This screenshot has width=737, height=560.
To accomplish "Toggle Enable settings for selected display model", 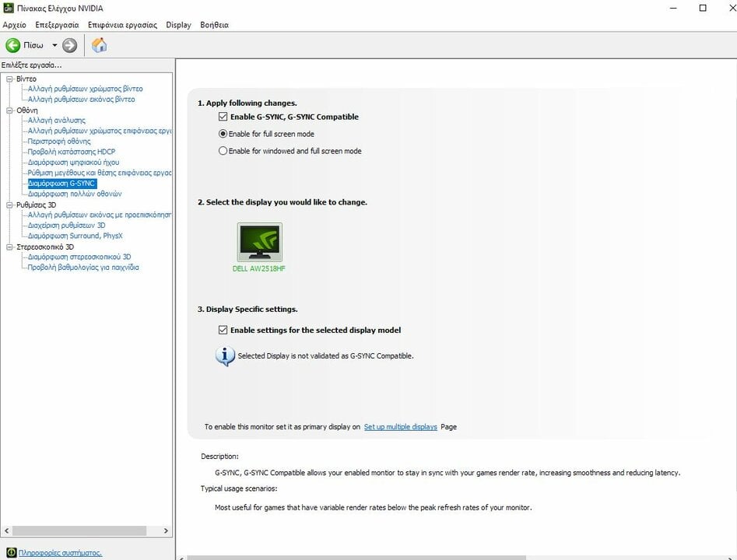I will coord(223,330).
